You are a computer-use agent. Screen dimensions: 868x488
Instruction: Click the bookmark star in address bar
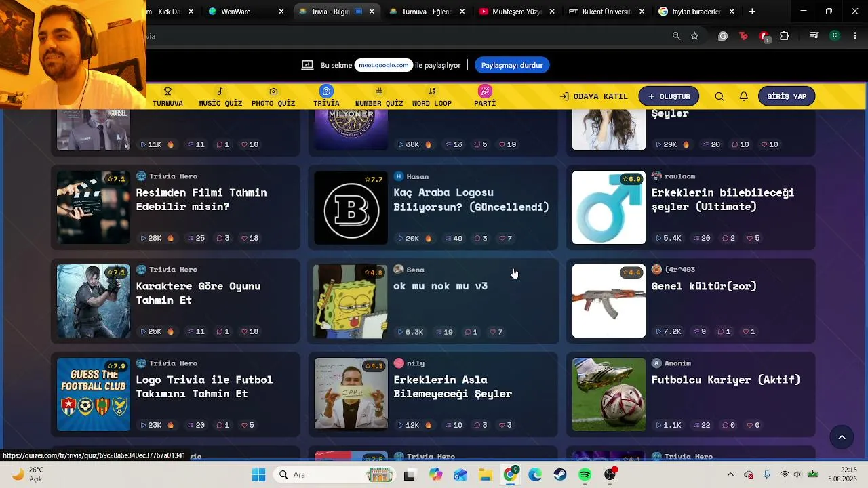click(694, 36)
